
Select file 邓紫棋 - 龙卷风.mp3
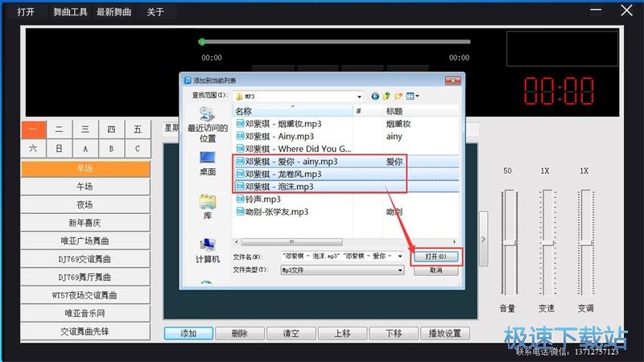[279, 174]
